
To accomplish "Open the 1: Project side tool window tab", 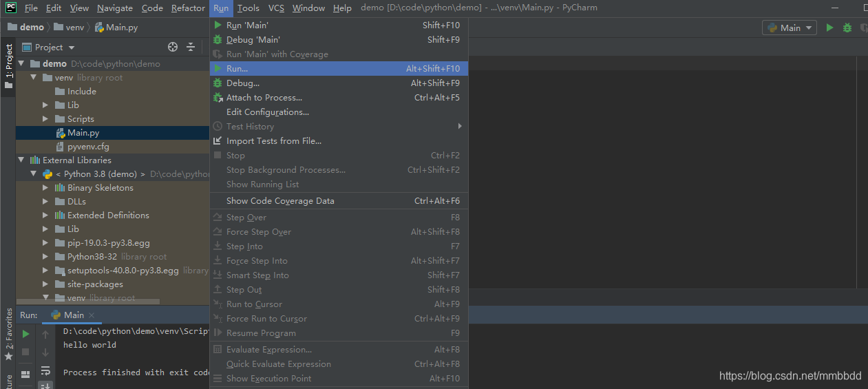I will (8, 67).
